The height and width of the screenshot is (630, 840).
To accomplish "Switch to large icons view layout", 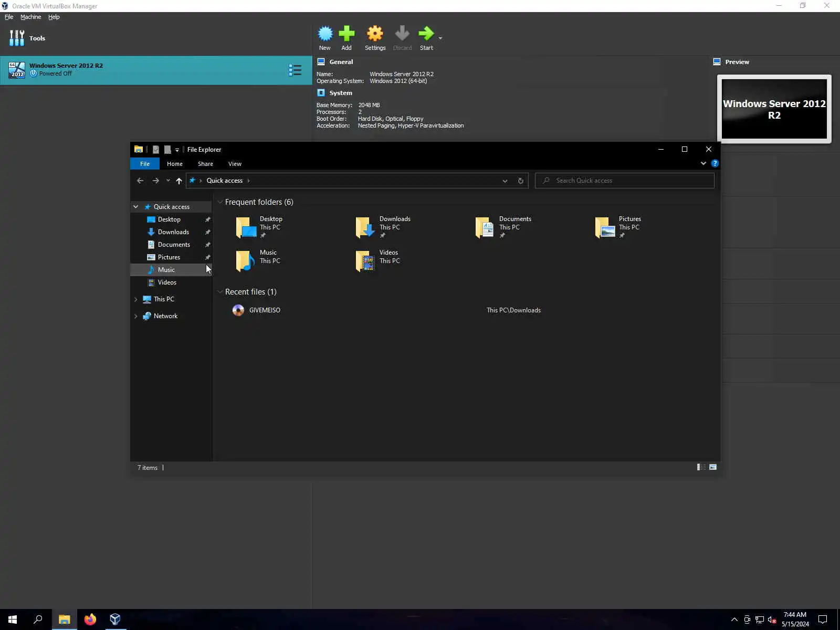I will (713, 467).
